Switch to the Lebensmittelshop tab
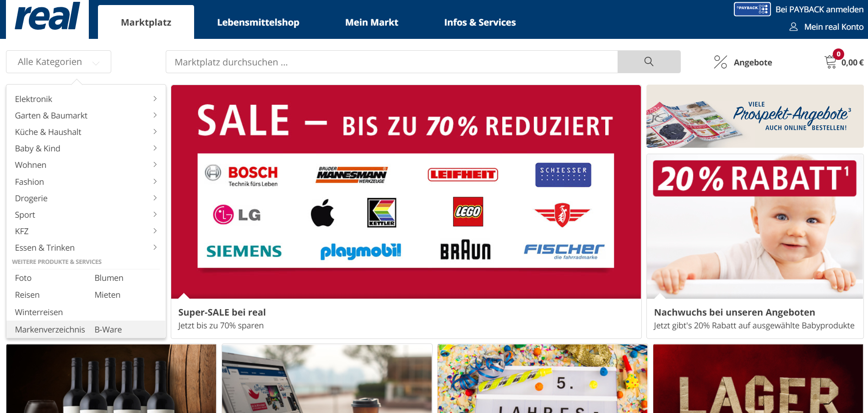 258,22
